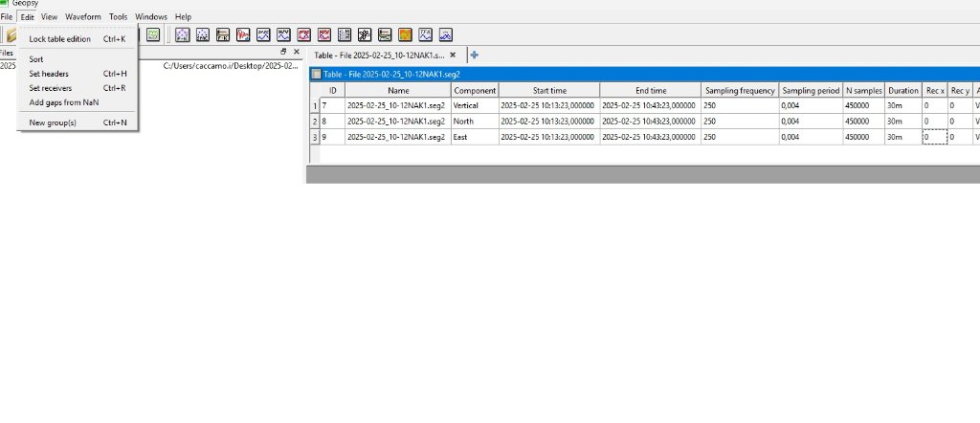The image size is (980, 423).
Task: Click the Sampling frequency column header
Action: point(739,90)
